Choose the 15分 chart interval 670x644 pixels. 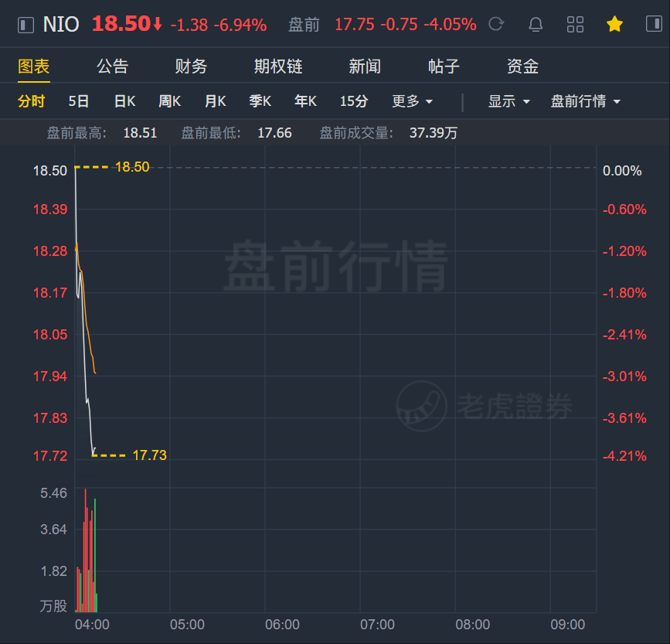coord(354,101)
